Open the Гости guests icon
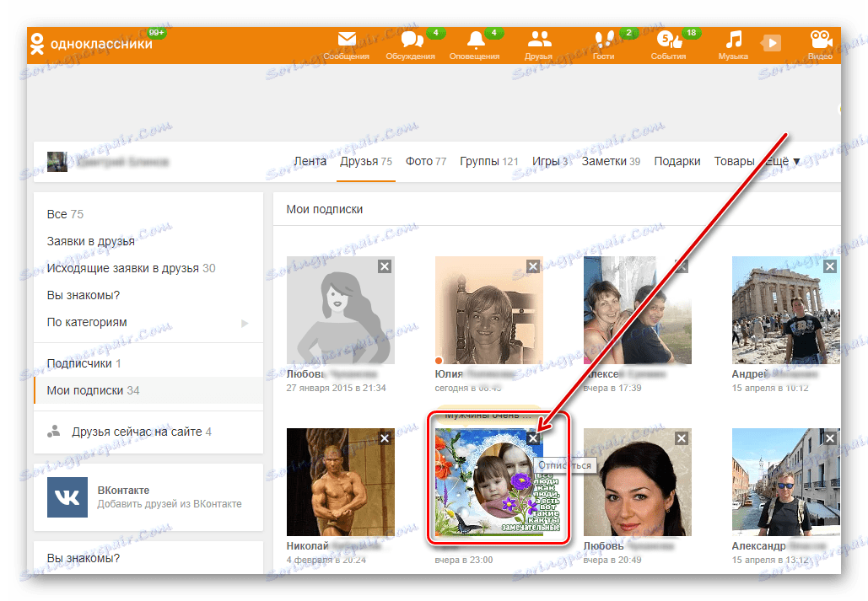Viewport: 868px width, 601px height. 603,40
